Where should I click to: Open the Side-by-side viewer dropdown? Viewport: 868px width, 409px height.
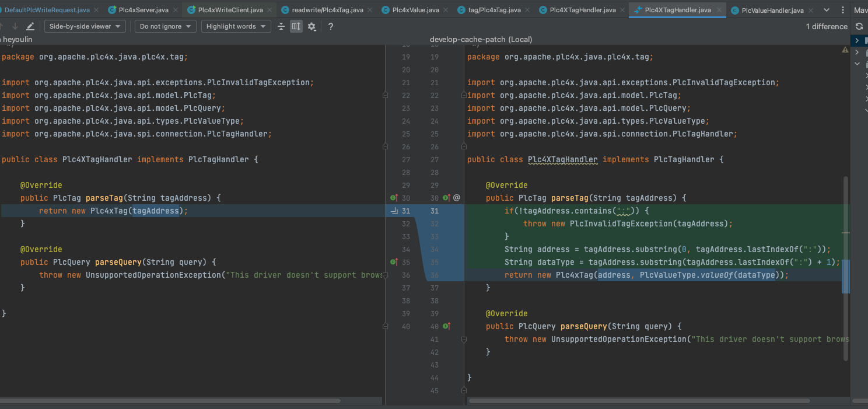tap(85, 26)
